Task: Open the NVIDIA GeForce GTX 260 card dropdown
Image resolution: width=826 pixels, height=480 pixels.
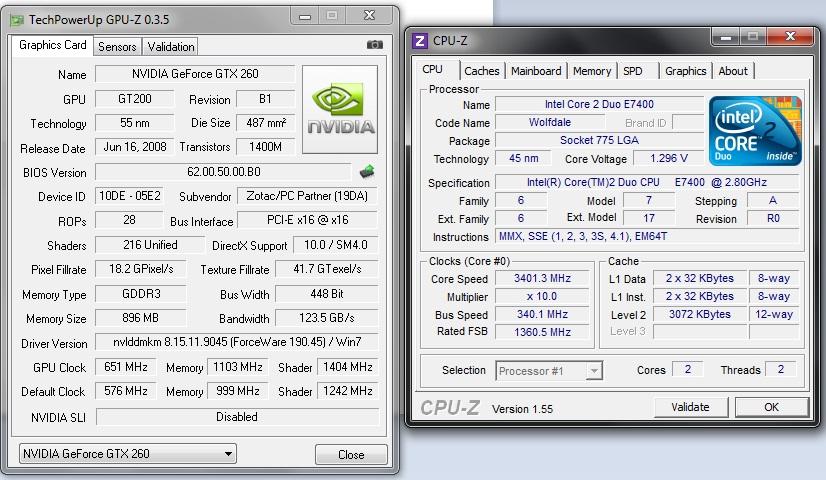Action: coord(127,454)
